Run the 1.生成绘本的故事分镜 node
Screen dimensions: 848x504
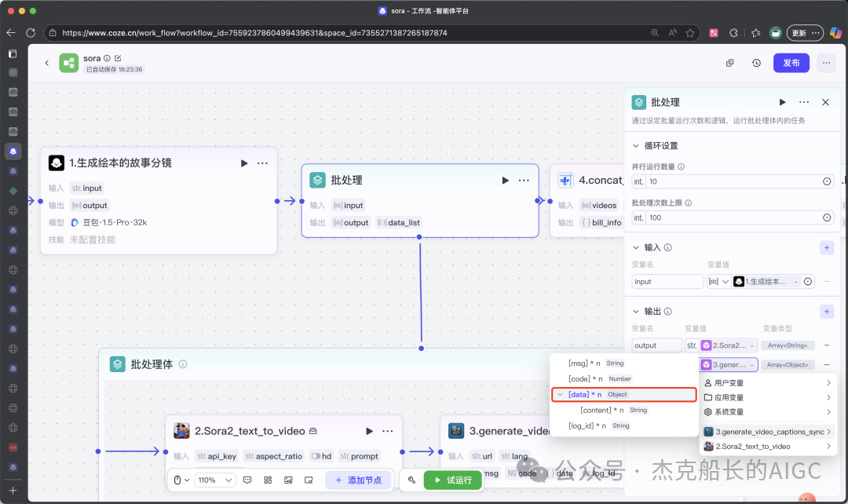pyautogui.click(x=244, y=163)
